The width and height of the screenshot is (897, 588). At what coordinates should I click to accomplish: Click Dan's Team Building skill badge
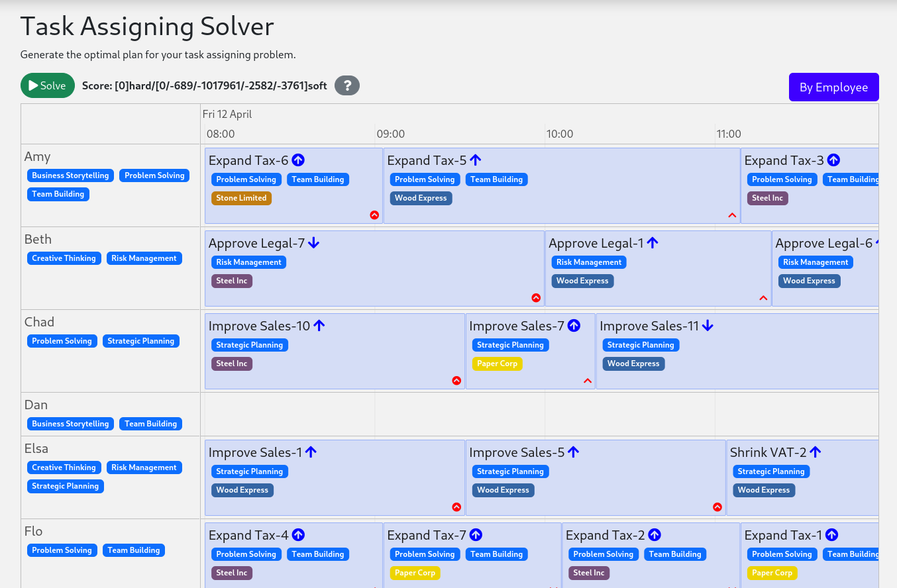[151, 424]
